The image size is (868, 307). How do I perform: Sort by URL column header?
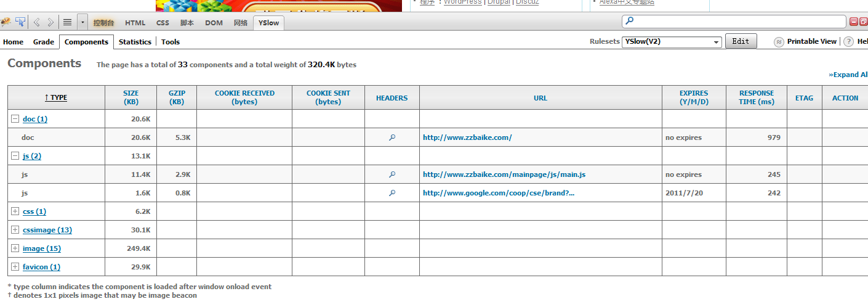tap(540, 97)
